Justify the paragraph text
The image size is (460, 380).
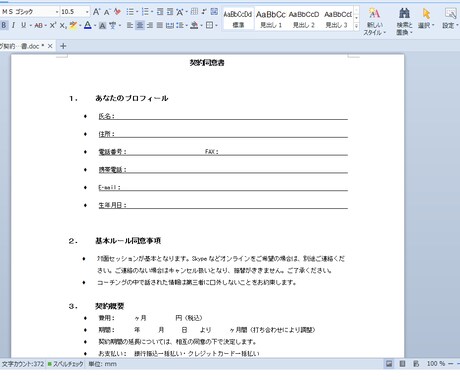[x=160, y=25]
